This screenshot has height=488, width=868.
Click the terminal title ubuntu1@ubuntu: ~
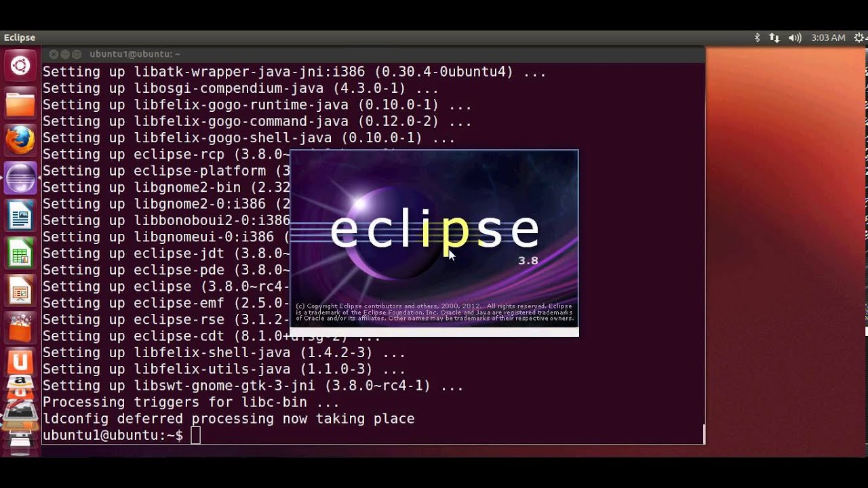tap(135, 54)
